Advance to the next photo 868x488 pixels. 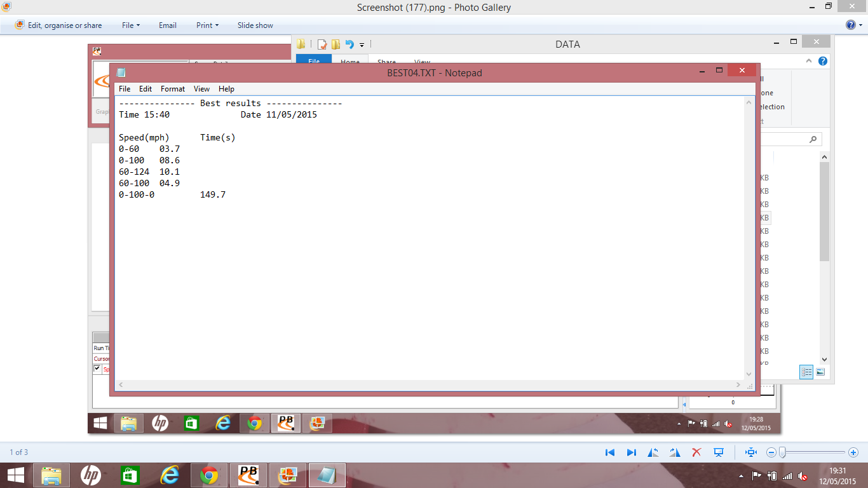[x=632, y=452]
